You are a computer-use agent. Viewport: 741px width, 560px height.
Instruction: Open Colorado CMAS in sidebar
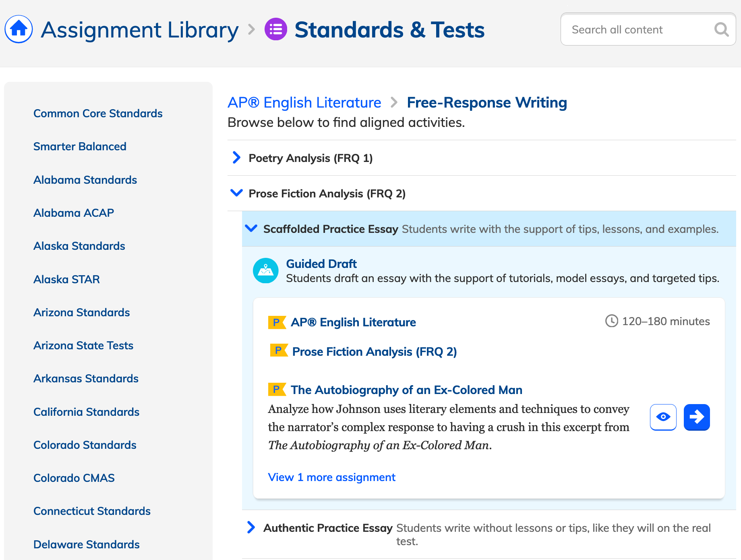pyautogui.click(x=74, y=478)
